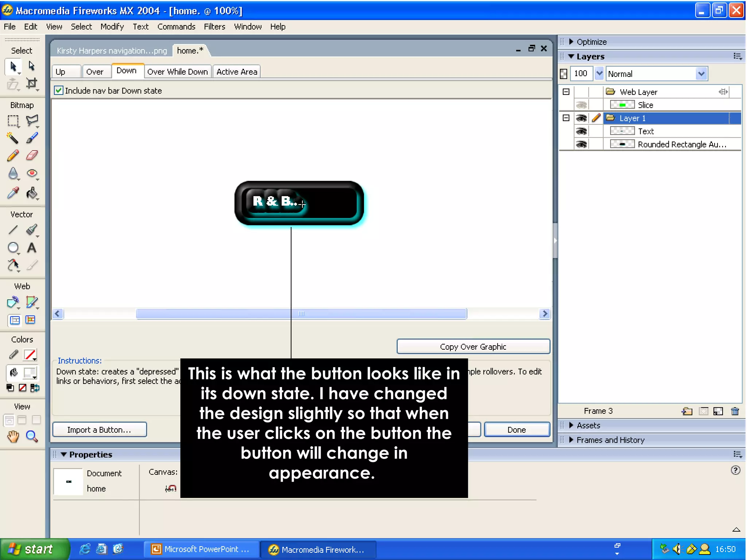Open the Filters menu
This screenshot has width=747, height=560.
click(214, 27)
